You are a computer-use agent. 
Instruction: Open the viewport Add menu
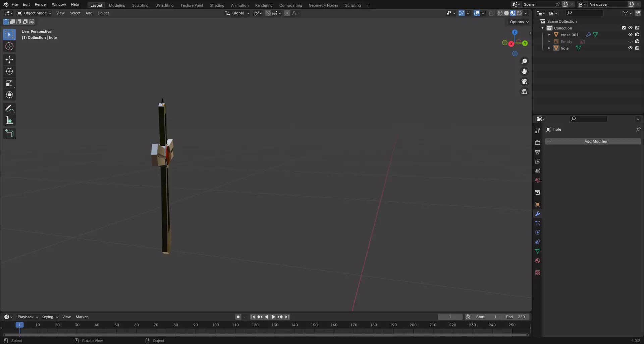pos(89,13)
